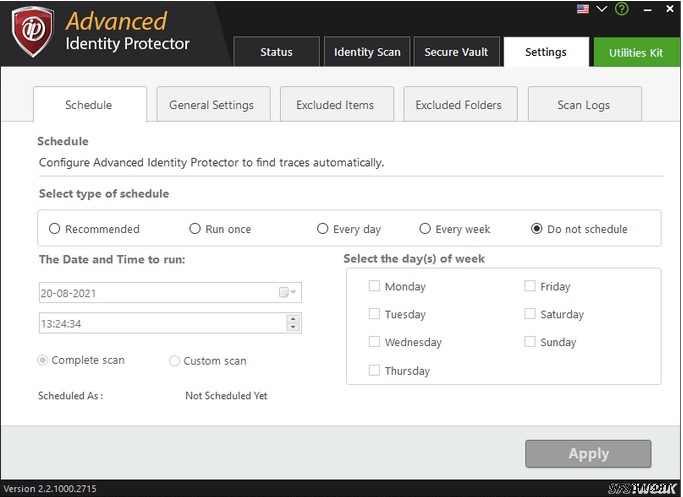The width and height of the screenshot is (683, 497).
Task: Switch to the Excluded Items sub-tab
Action: tap(337, 105)
